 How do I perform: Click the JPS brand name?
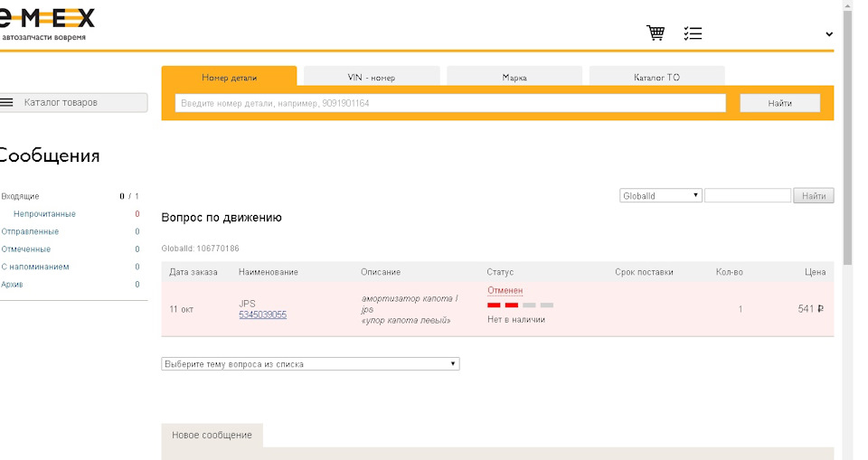coord(247,304)
